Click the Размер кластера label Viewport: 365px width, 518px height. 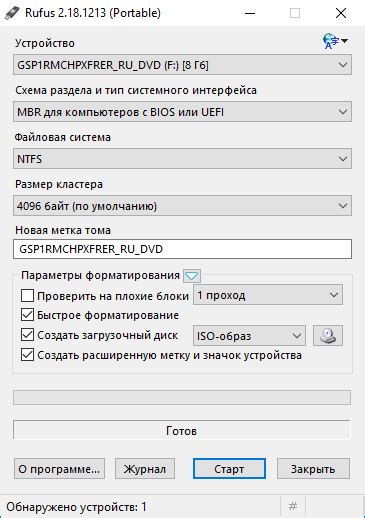pyautogui.click(x=59, y=184)
